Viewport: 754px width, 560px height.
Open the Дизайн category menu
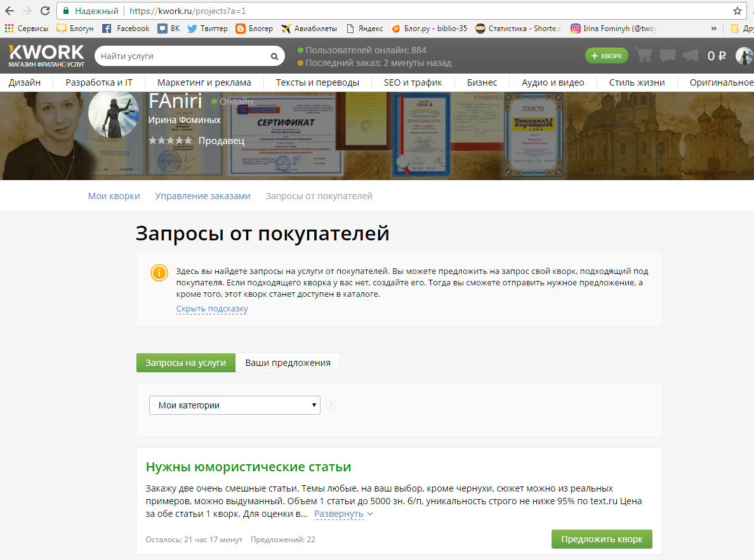[x=25, y=82]
